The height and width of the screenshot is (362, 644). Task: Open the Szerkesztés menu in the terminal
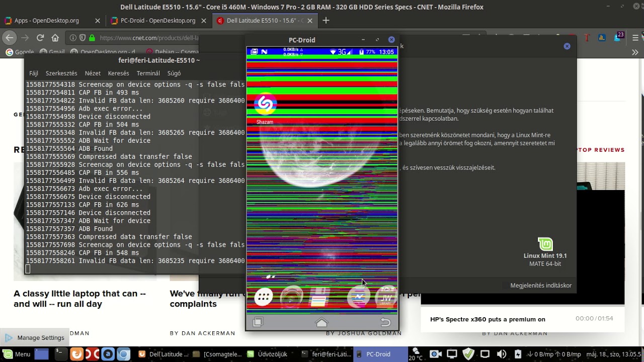click(x=61, y=73)
